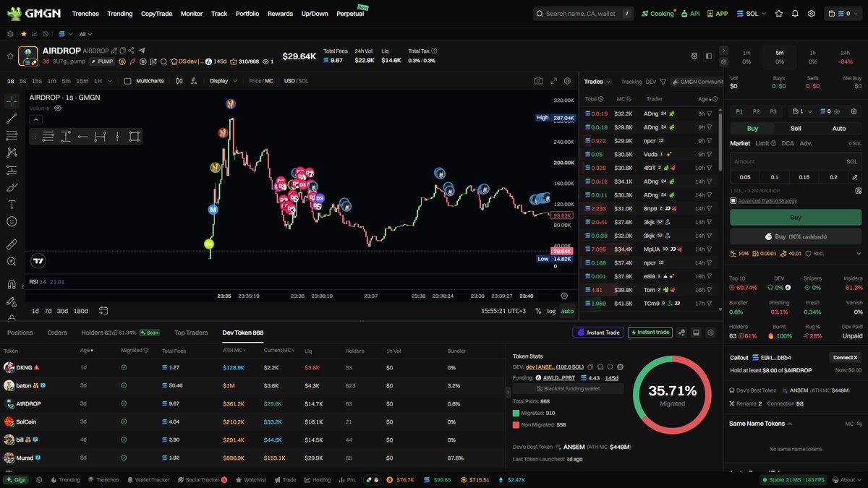Collapse the Same Name Tokens section
Viewport: 868px width, 488px height.
[789, 424]
